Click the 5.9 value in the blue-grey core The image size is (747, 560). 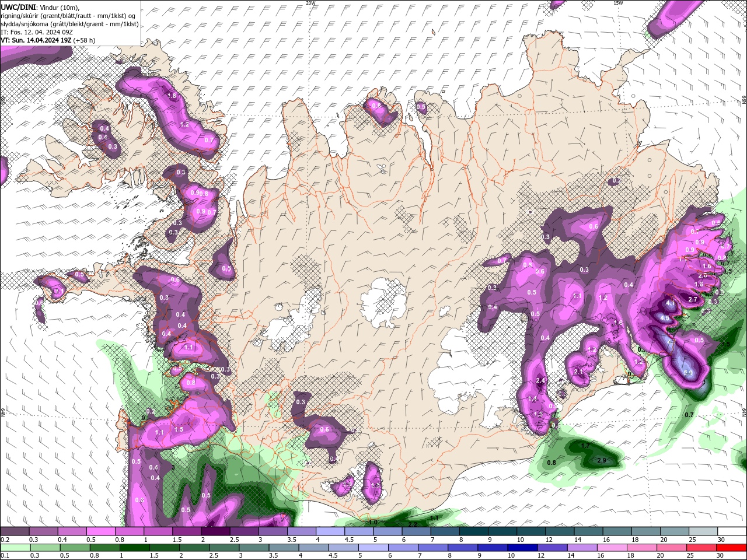click(688, 373)
